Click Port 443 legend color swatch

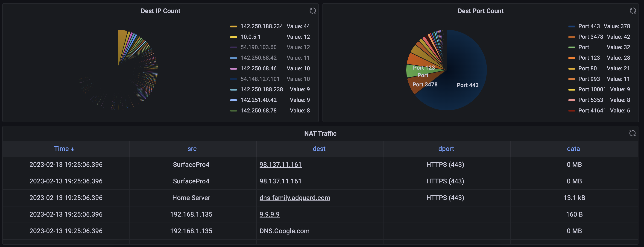[x=571, y=26]
